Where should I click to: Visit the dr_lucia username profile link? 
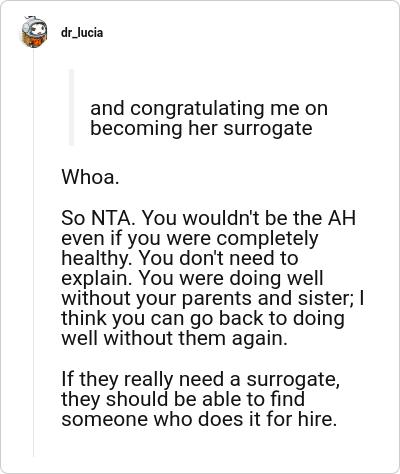(82, 33)
